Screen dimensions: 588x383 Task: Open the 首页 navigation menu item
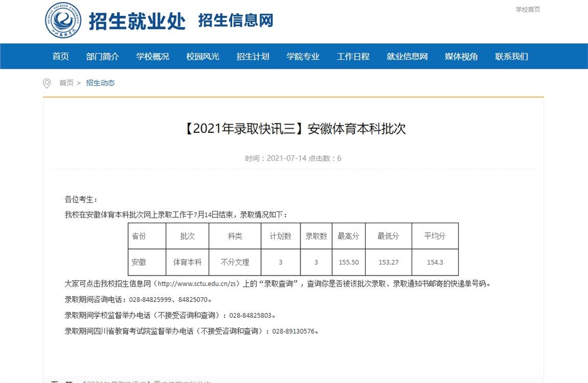(x=61, y=56)
